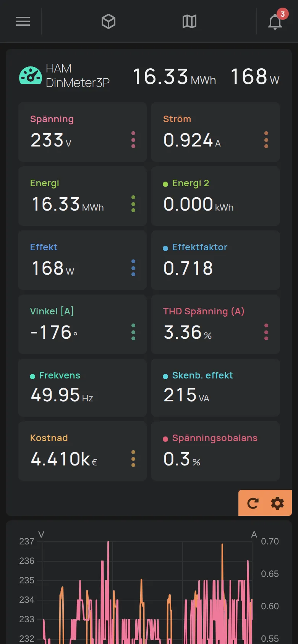Toggle the Effektfaktor series dot
Image resolution: width=298 pixels, height=644 pixels.
click(165, 248)
